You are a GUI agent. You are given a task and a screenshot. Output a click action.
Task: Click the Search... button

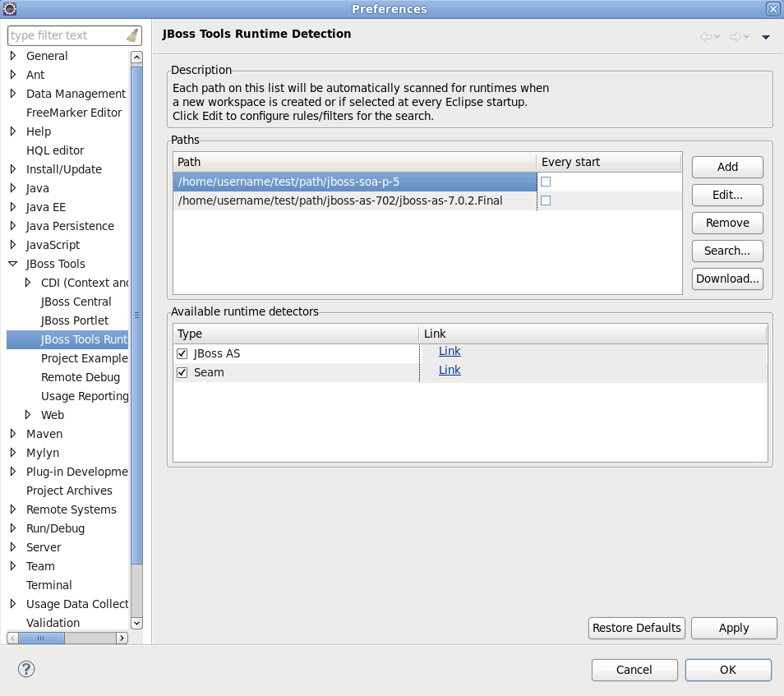tap(727, 251)
